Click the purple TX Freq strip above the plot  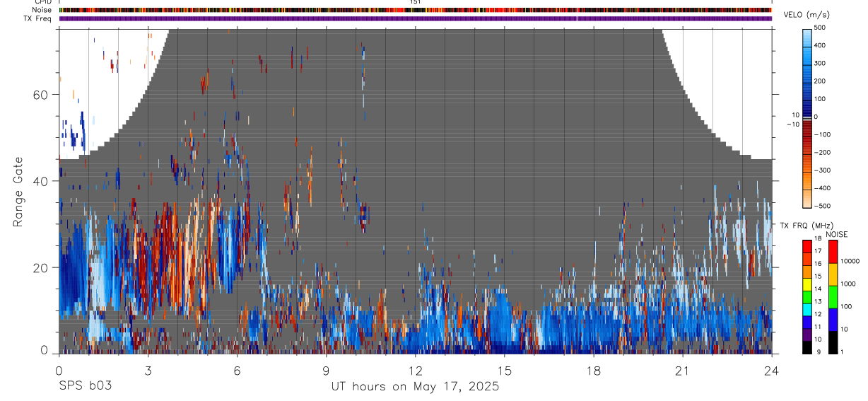(416, 19)
